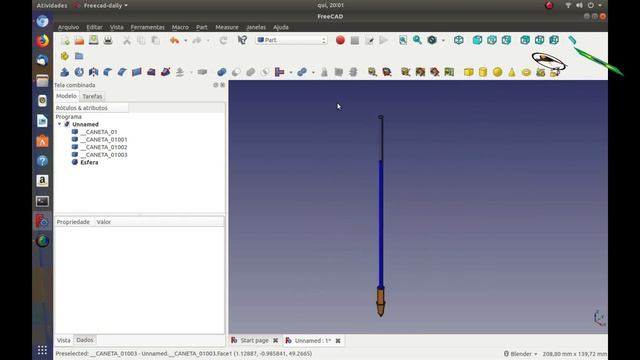Switch to the Tarefas tab
The image size is (640, 360).
(x=92, y=96)
